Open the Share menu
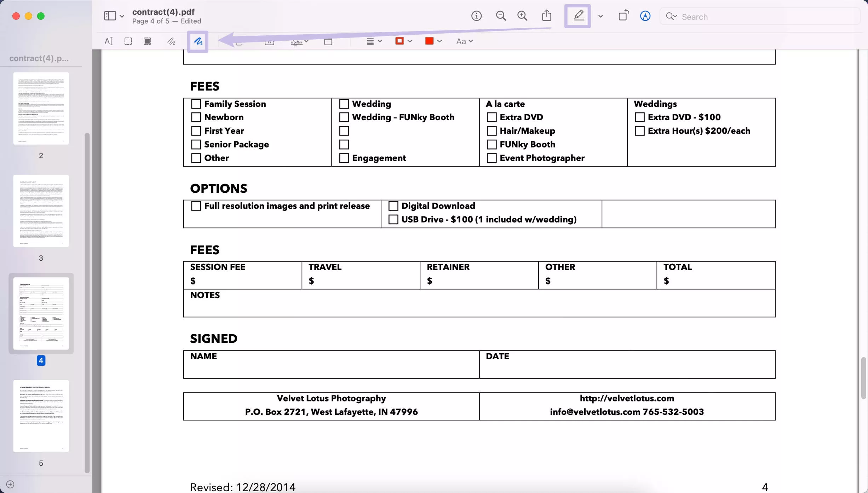This screenshot has width=868, height=493. [x=546, y=16]
